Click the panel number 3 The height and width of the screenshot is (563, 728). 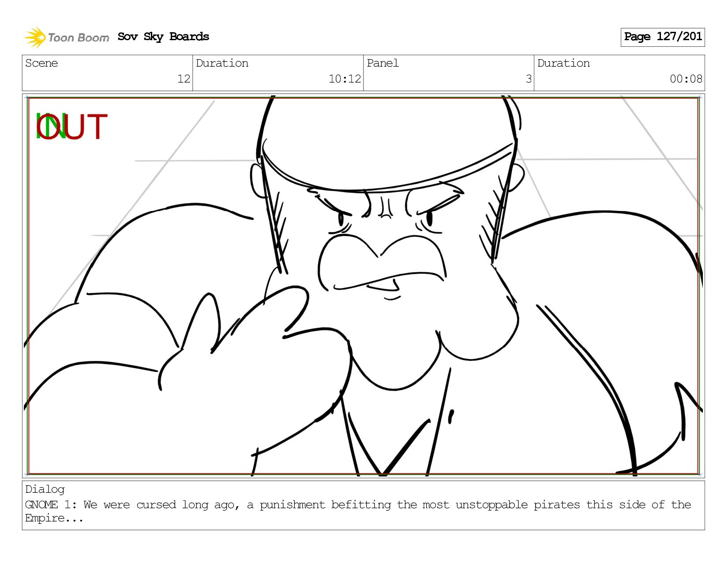[x=529, y=79]
